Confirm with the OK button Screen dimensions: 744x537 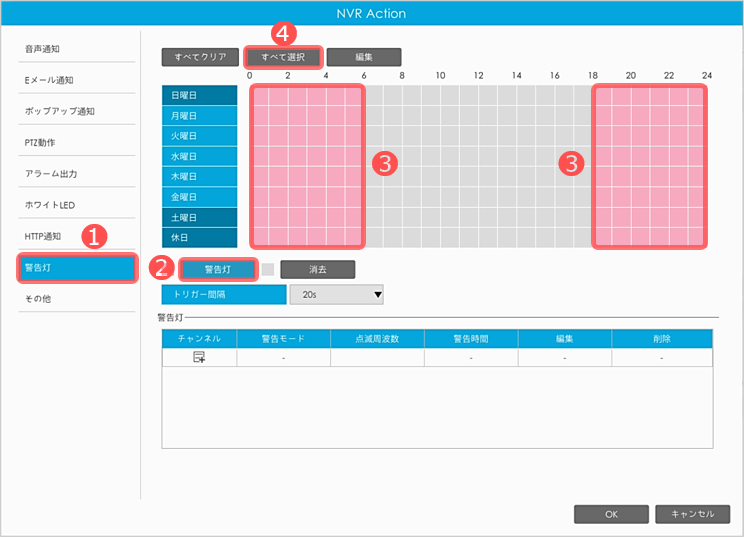pos(611,514)
